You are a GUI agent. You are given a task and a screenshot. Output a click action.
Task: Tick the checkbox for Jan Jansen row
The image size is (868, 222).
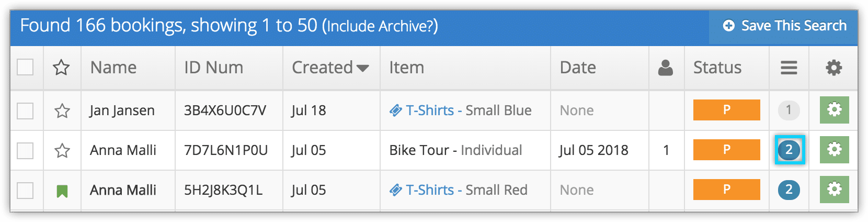click(x=26, y=111)
